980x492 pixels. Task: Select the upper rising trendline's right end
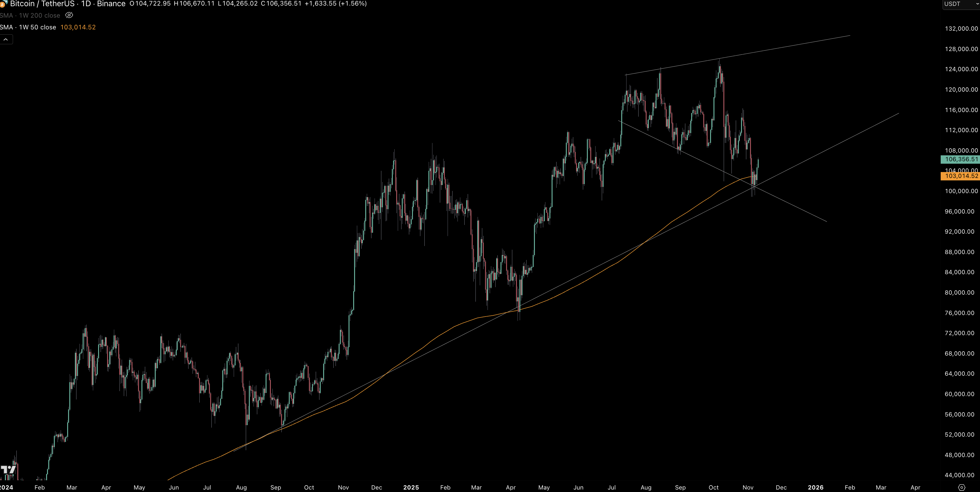coord(849,36)
